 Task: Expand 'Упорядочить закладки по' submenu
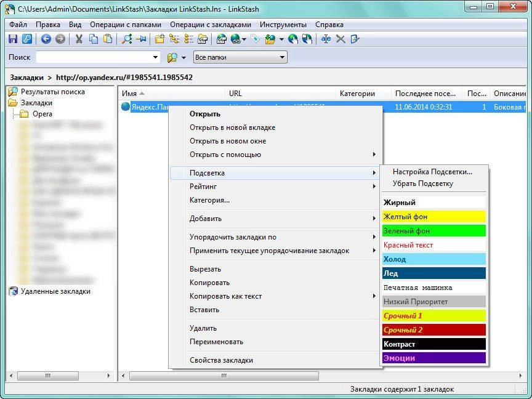coord(275,237)
